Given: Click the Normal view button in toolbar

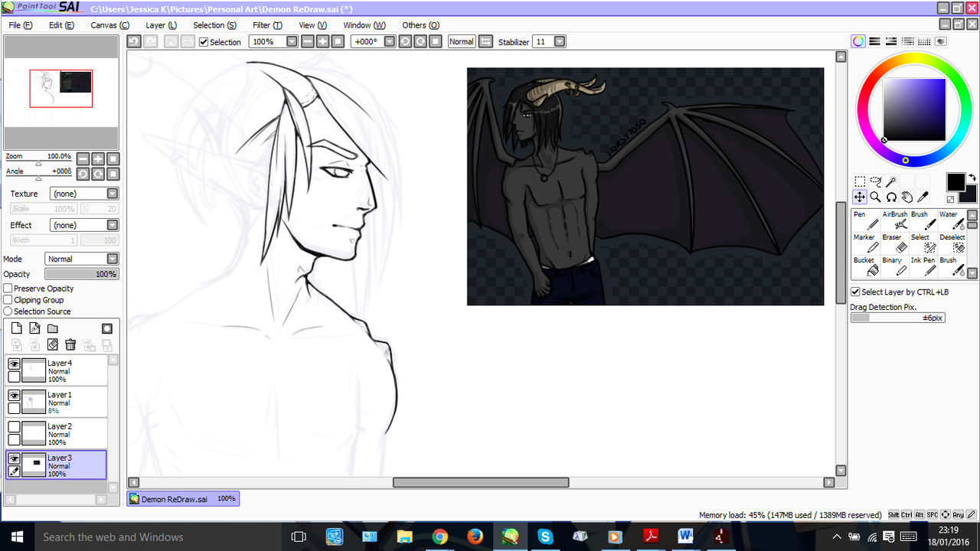Looking at the screenshot, I should [x=462, y=41].
